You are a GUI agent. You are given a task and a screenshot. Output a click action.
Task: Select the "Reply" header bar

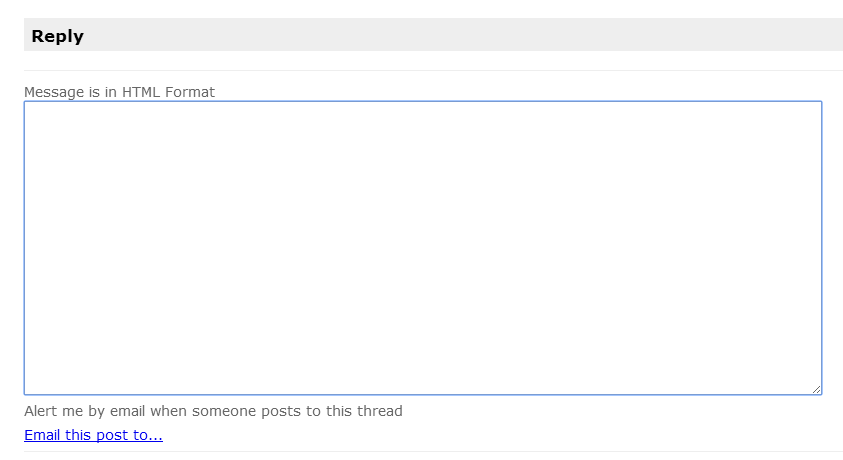click(433, 35)
